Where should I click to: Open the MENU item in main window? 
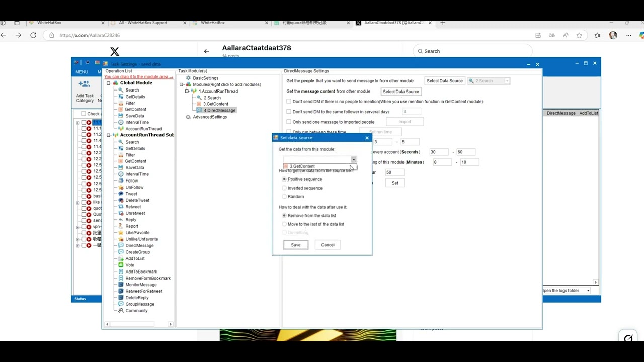[x=82, y=72]
